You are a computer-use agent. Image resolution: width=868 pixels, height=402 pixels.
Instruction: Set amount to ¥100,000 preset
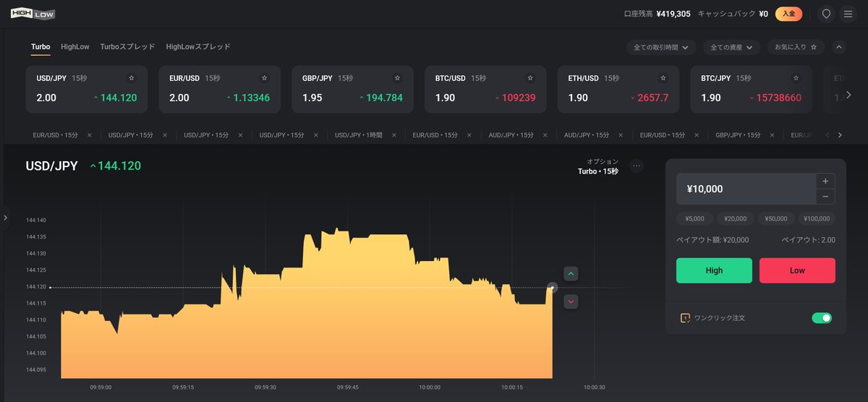point(817,218)
